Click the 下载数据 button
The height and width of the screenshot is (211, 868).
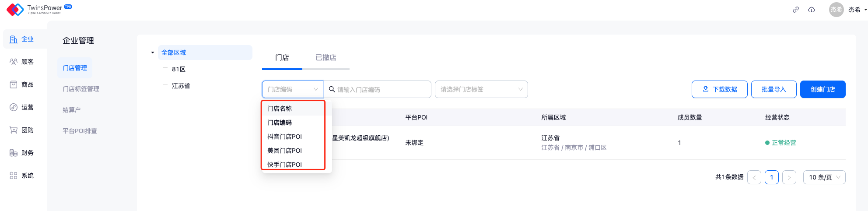click(x=719, y=89)
